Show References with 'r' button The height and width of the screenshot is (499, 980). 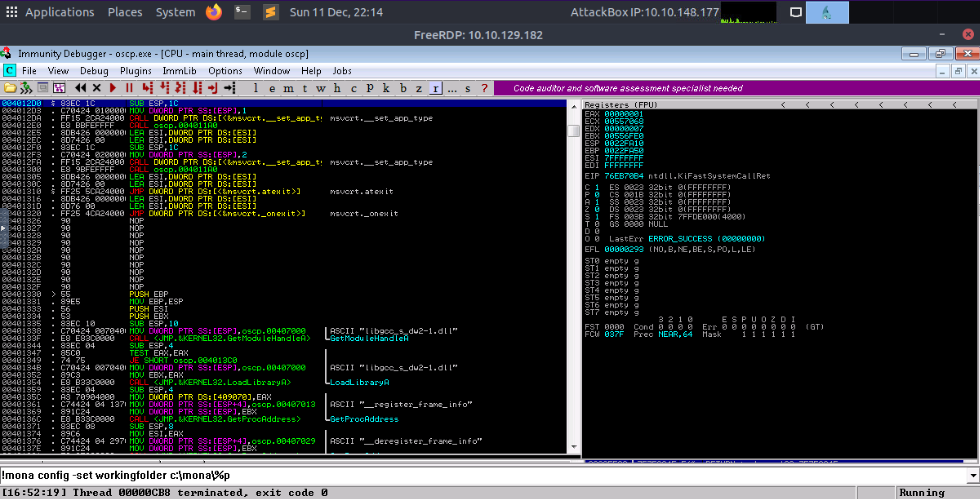tap(436, 88)
